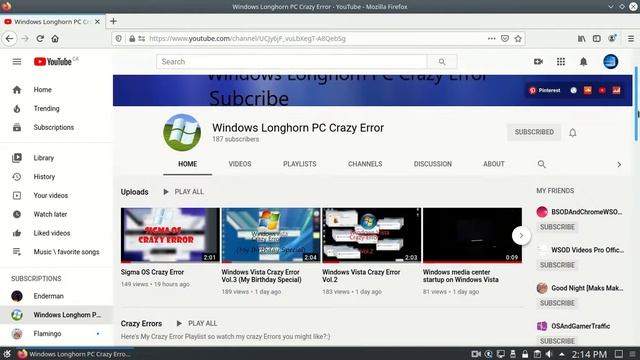Reload the page in Firefox
Image resolution: width=640 pixels, height=360 pixels.
[x=40, y=39]
